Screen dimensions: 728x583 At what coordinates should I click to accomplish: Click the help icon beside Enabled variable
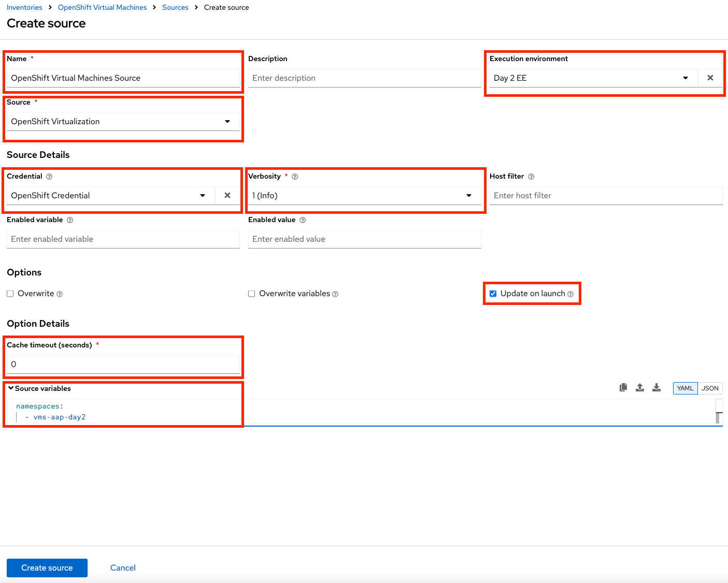70,220
